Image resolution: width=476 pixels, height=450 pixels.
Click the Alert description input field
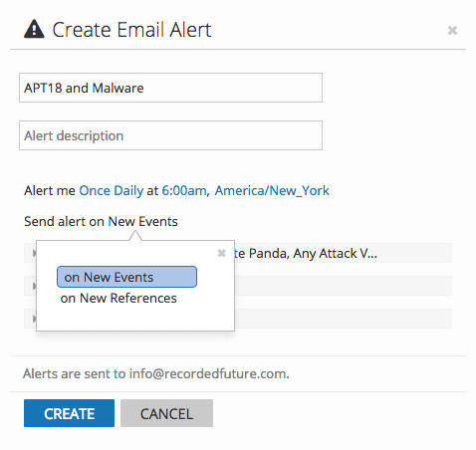170,135
